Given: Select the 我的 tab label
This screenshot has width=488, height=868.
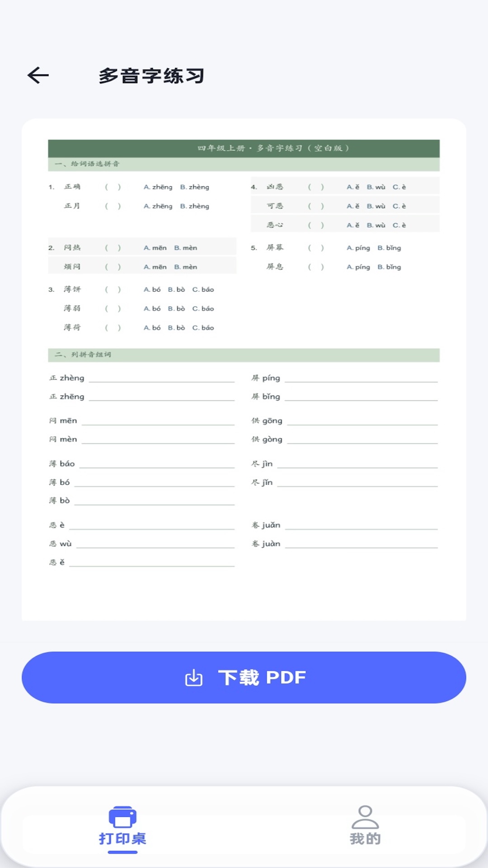Looking at the screenshot, I should click(x=365, y=839).
